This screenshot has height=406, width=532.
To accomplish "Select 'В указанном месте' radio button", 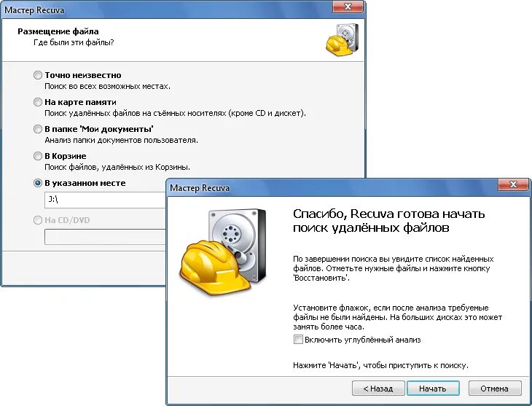I will click(38, 183).
